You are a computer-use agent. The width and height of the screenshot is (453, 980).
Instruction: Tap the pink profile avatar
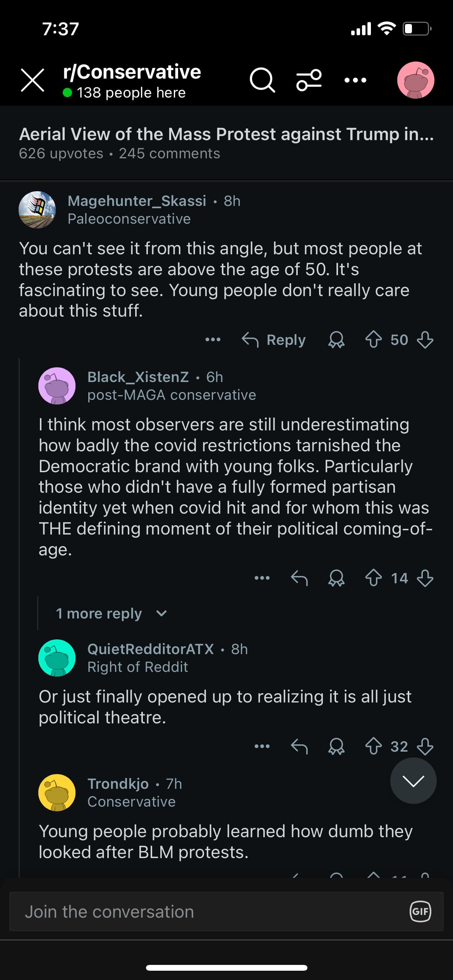pyautogui.click(x=415, y=80)
